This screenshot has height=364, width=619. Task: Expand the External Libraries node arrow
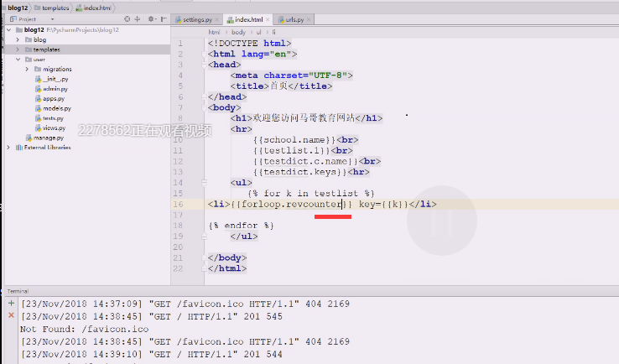click(x=8, y=148)
